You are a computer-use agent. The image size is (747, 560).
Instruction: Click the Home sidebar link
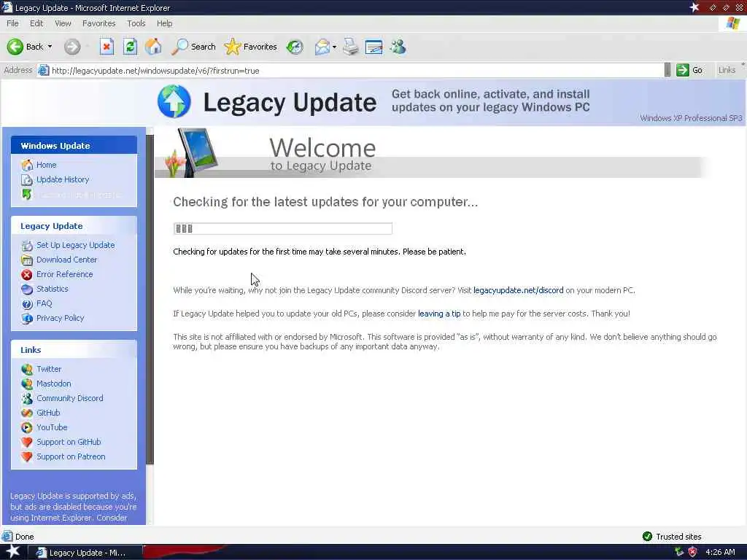(46, 165)
